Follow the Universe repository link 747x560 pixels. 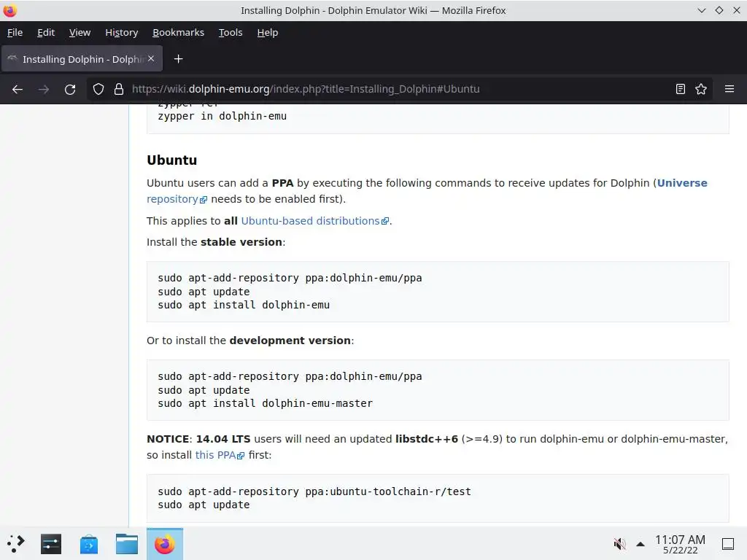coord(682,183)
